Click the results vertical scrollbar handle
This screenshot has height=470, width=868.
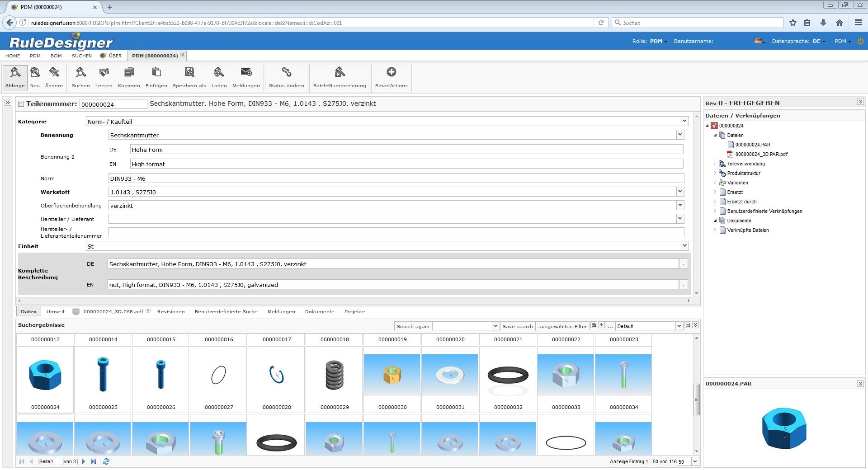(696, 399)
